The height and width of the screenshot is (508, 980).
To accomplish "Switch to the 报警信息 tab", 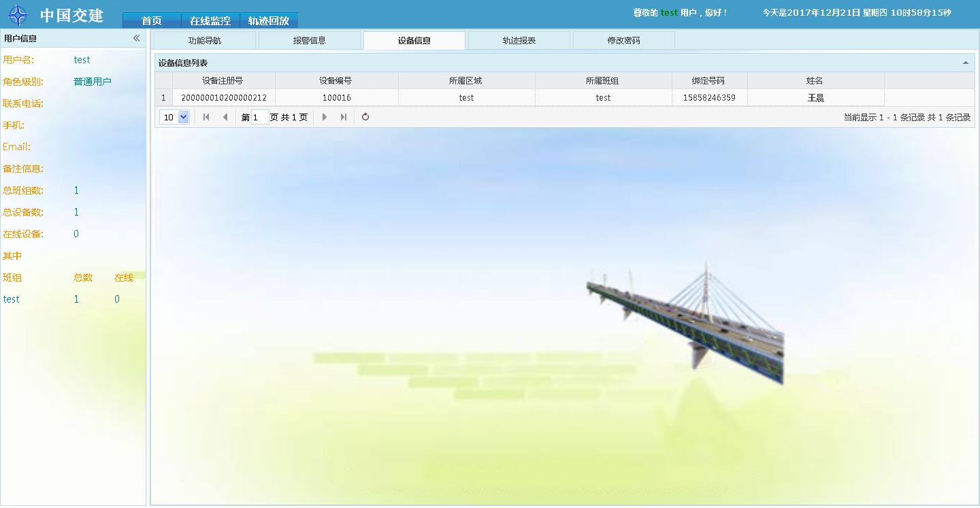I will [x=310, y=41].
